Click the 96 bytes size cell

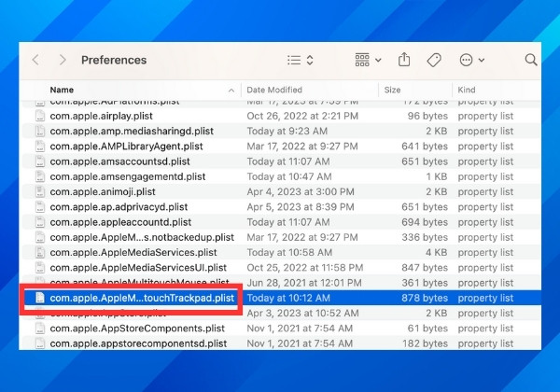pos(427,116)
